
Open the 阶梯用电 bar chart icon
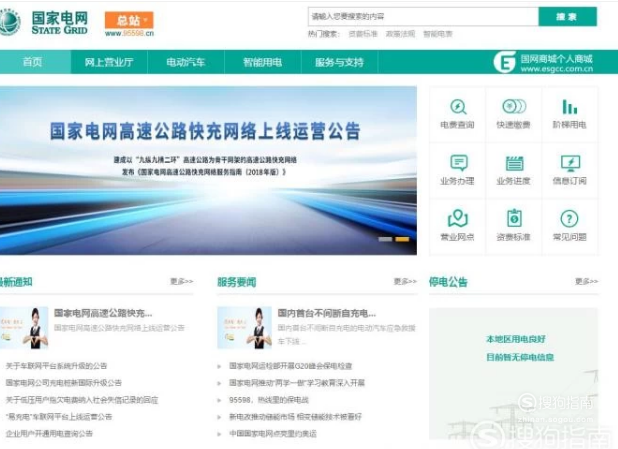click(570, 107)
